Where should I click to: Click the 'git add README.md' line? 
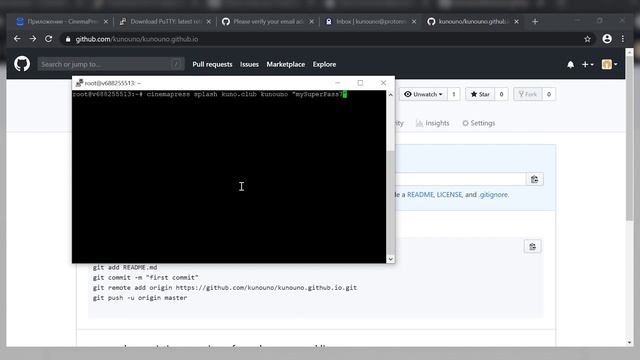coord(124,267)
